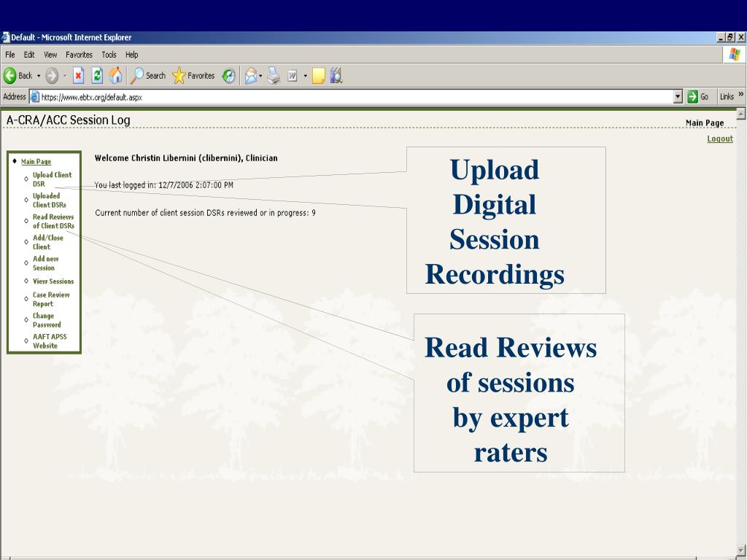This screenshot has width=747, height=560.
Task: Open Add/Close Client link
Action: (x=47, y=242)
